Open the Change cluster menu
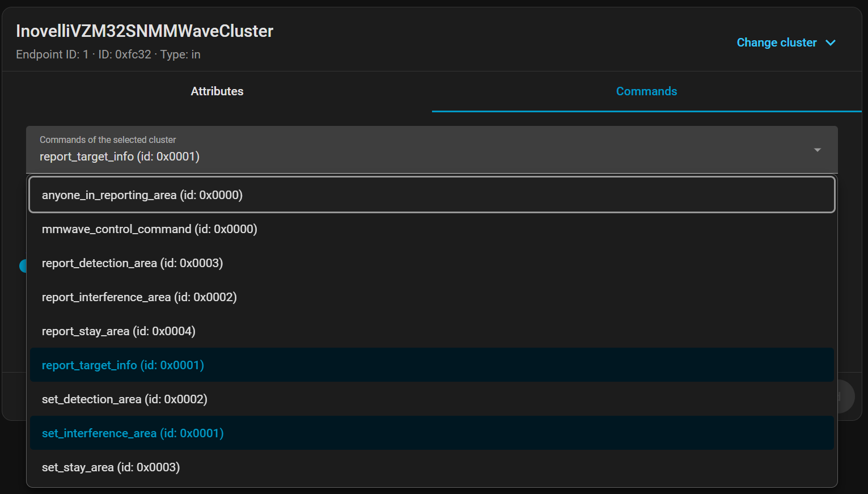Image resolution: width=868 pixels, height=494 pixels. point(786,43)
